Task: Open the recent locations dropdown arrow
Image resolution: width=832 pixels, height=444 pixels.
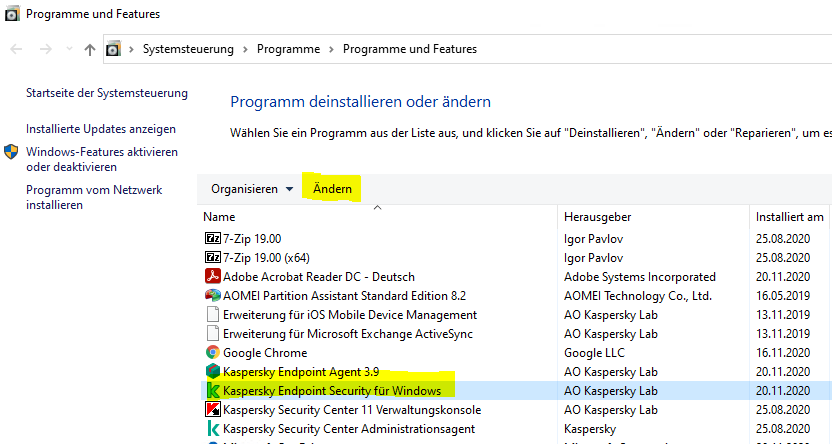Action: 69,49
